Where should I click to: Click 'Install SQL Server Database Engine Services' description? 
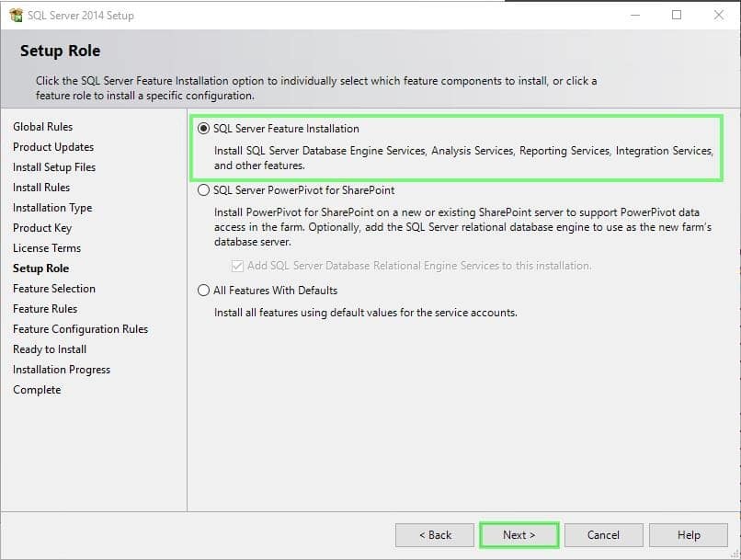[x=463, y=158]
